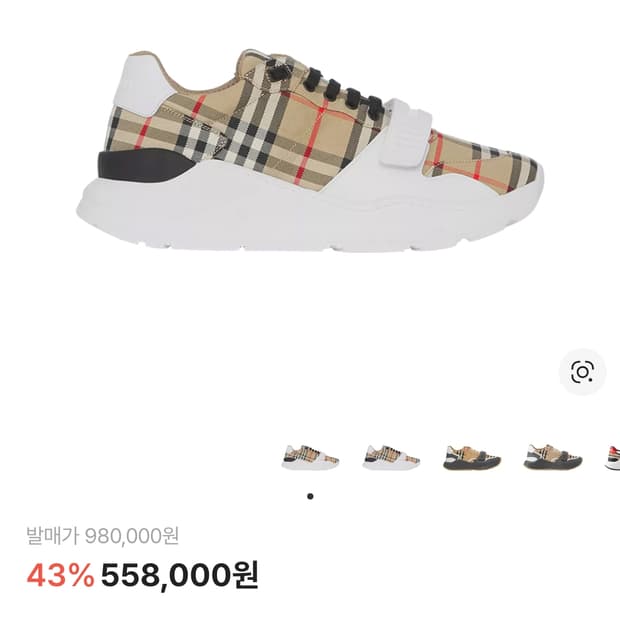
Task: Tap the white heel tab of main sneaker
Action: pyautogui.click(x=143, y=83)
